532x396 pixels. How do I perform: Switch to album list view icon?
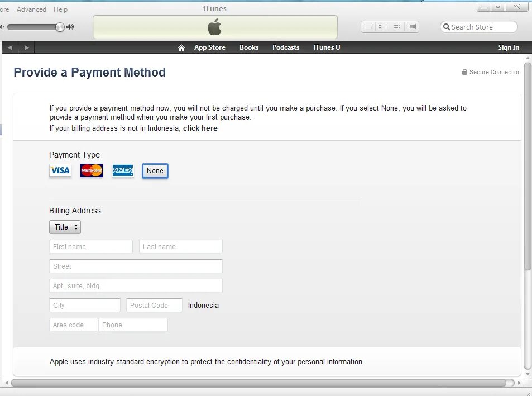382,27
